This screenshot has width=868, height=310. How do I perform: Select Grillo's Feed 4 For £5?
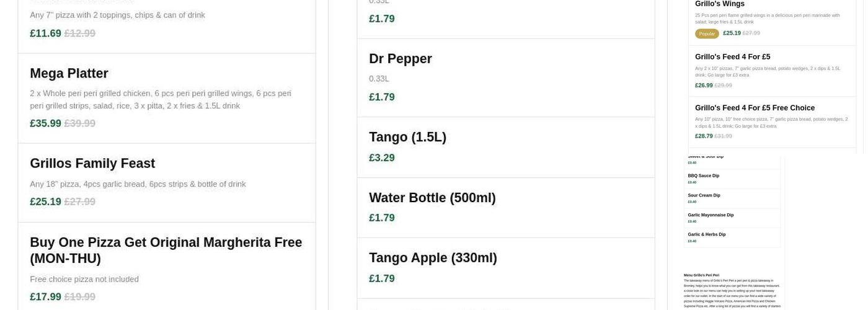732,57
